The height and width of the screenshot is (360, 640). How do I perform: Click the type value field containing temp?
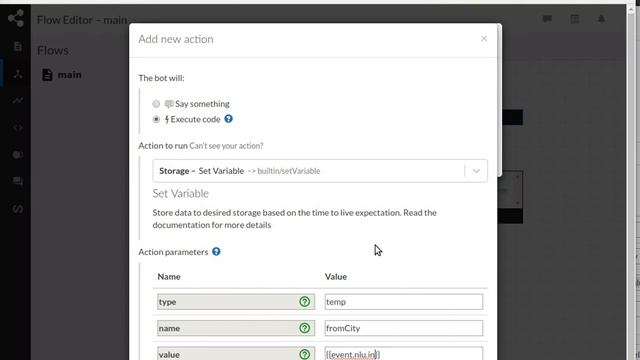[x=404, y=302]
